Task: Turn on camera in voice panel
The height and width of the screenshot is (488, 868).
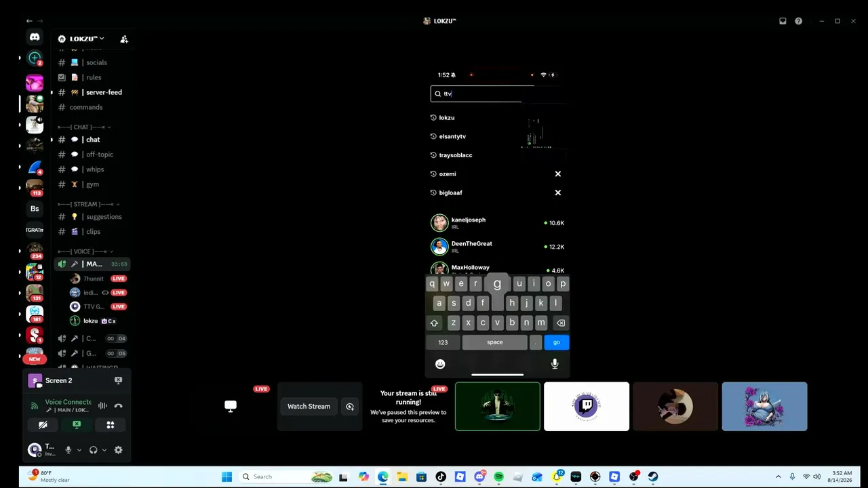Action: (x=43, y=425)
